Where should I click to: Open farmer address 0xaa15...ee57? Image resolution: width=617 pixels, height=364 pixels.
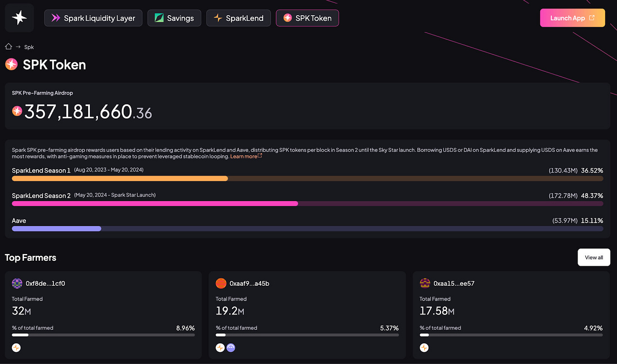point(454,284)
